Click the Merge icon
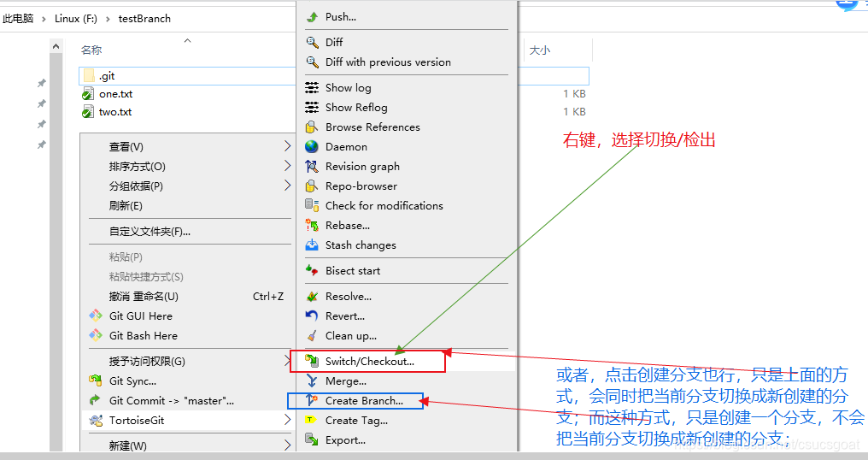The height and width of the screenshot is (460, 868). pos(312,380)
